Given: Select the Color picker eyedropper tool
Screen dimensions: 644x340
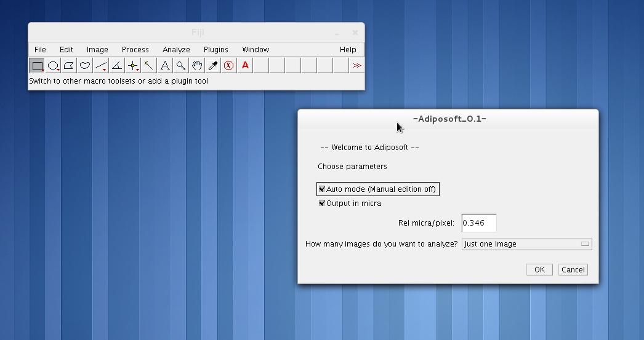Looking at the screenshot, I should (x=213, y=66).
